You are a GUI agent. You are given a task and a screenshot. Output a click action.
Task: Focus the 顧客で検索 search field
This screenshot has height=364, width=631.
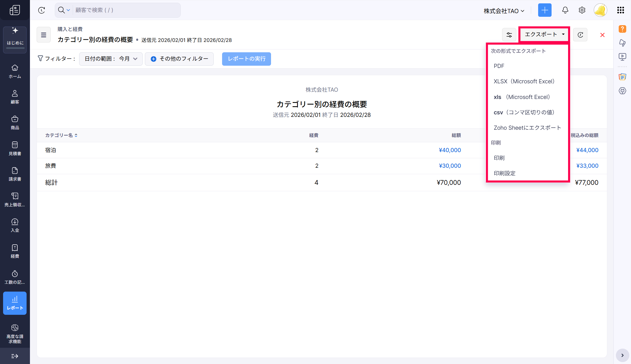coord(126,10)
